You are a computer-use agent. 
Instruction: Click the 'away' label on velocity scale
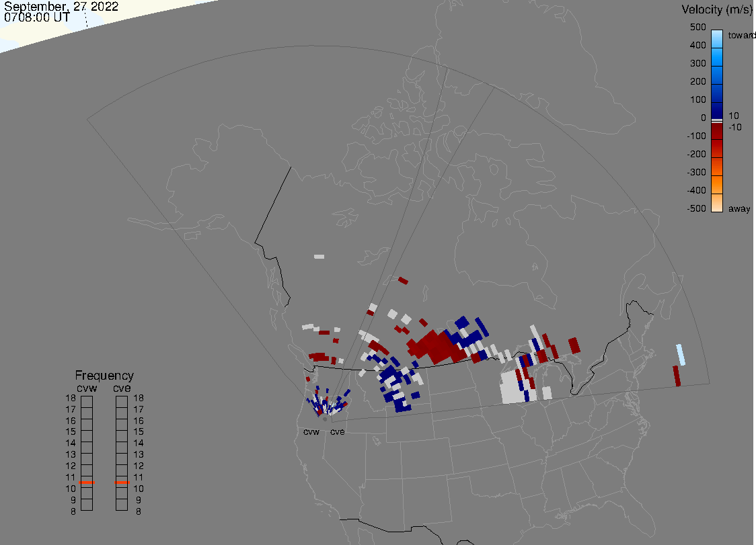coord(739,208)
